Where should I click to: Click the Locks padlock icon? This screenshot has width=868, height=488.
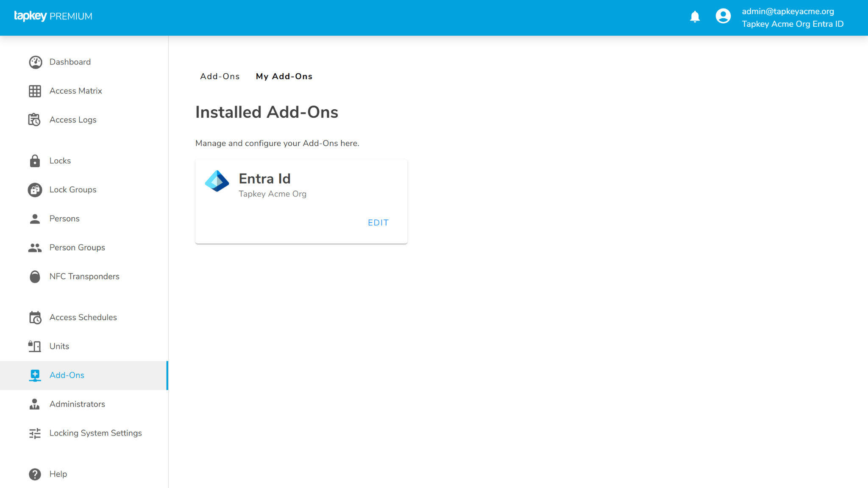(x=35, y=161)
